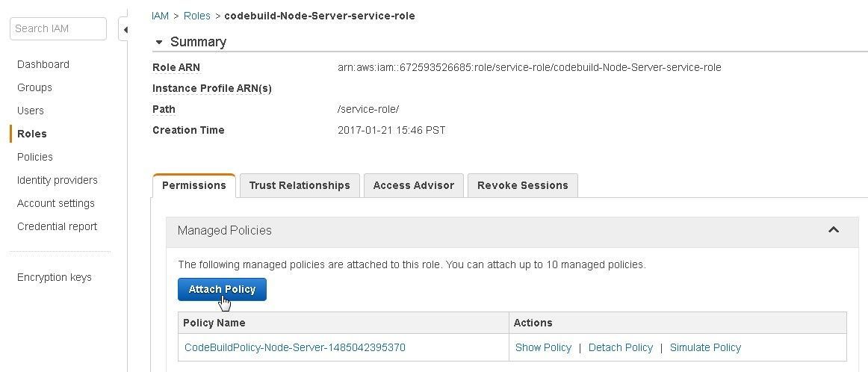The image size is (868, 372).
Task: Open Users in the sidebar
Action: pyautogui.click(x=31, y=111)
